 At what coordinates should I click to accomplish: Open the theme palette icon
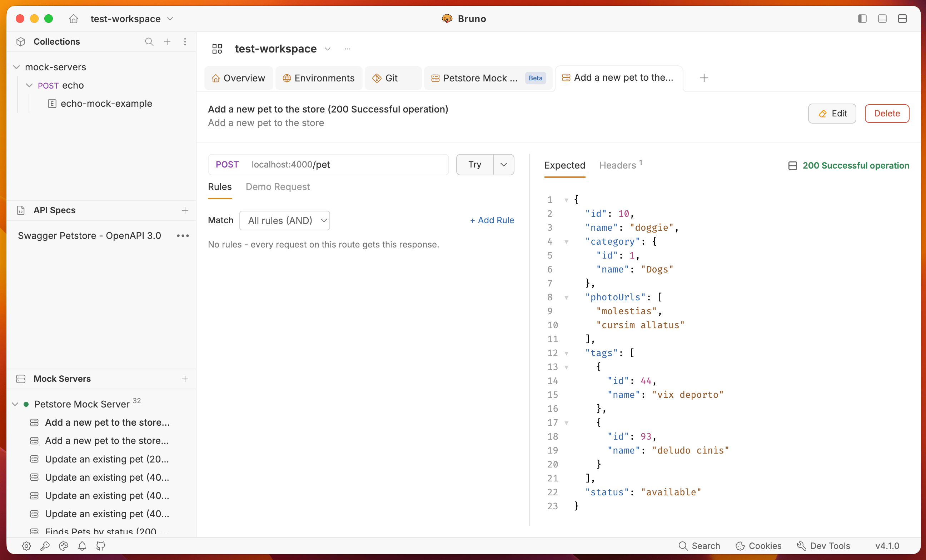(64, 546)
